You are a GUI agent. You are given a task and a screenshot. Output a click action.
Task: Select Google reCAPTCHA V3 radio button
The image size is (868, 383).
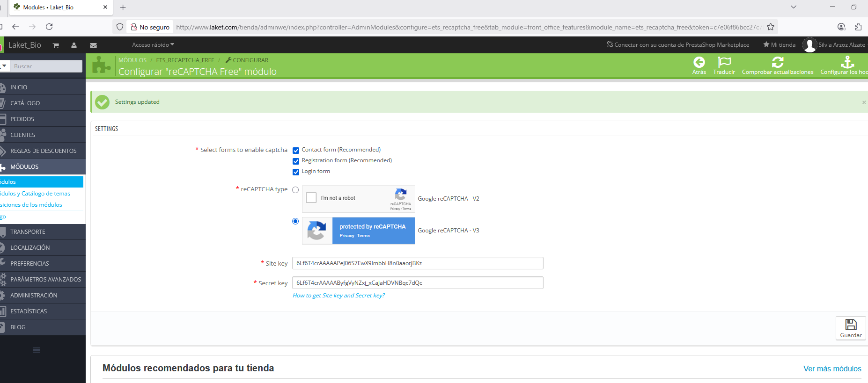coord(295,221)
